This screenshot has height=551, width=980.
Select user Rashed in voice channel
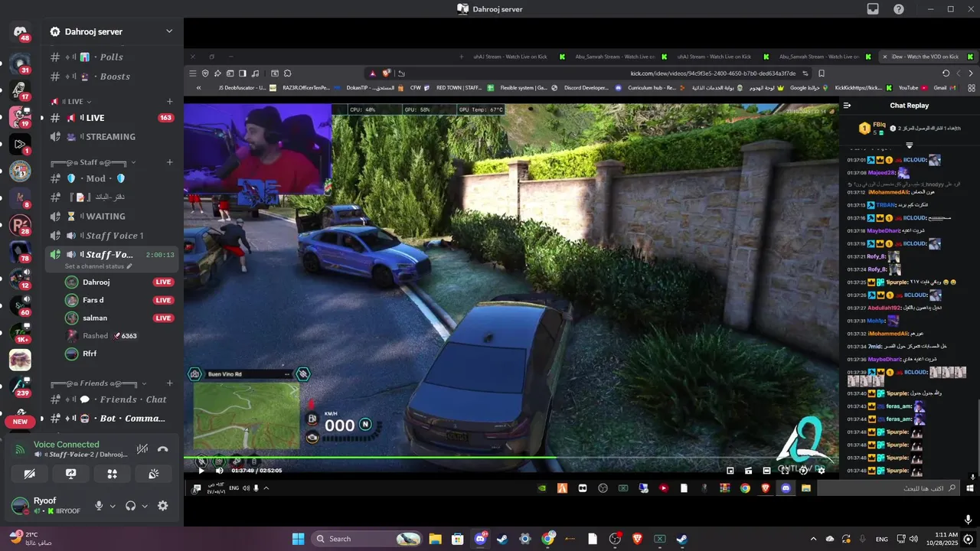[119, 336]
